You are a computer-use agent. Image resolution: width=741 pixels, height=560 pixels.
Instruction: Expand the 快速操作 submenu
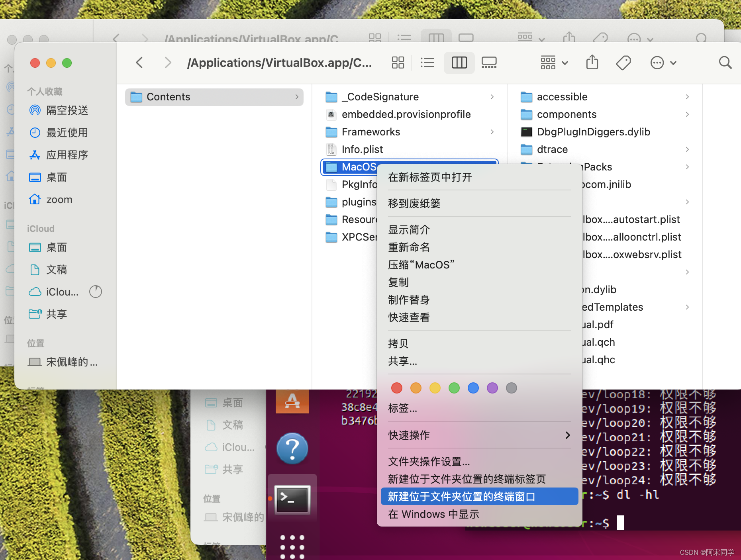tap(479, 435)
